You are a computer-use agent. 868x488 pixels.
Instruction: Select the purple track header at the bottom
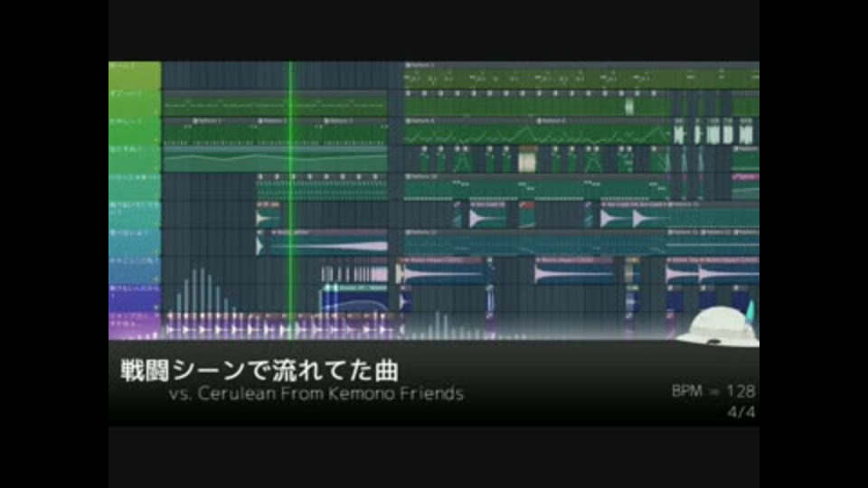tap(135, 326)
